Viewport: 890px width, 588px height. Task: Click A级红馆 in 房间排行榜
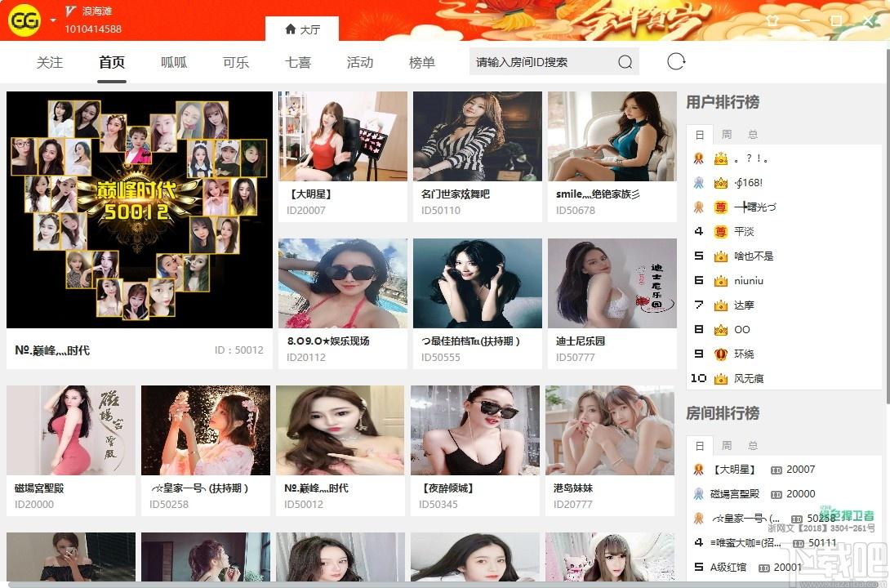(x=728, y=568)
